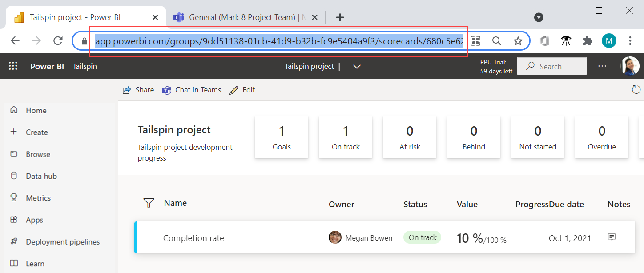Open a new browser tab with plus
Viewport: 644px width, 273px height.
pos(340,17)
